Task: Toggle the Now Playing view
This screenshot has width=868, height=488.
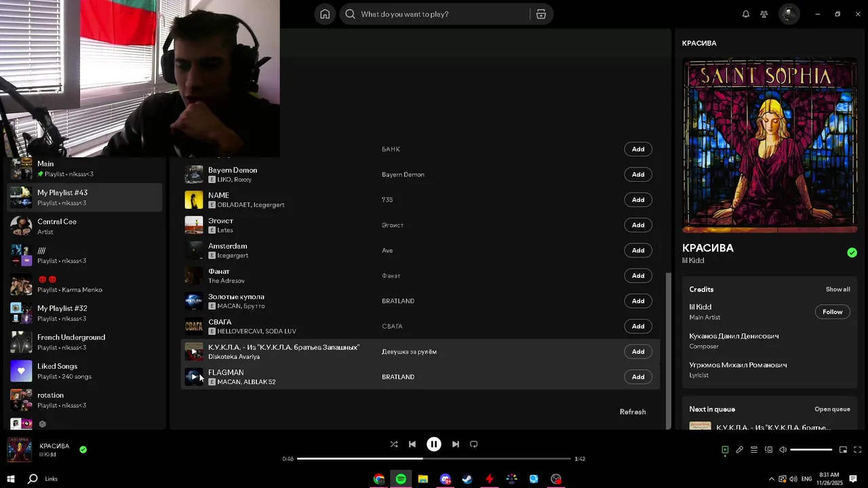Action: [x=725, y=449]
